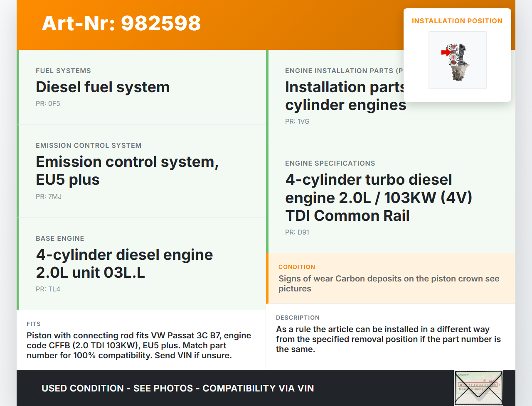Viewport: 532px width, 406px height.
Task: Click the BASE ENGINE section label
Action: tap(60, 239)
